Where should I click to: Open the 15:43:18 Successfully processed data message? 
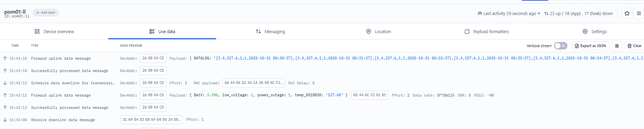322,71
